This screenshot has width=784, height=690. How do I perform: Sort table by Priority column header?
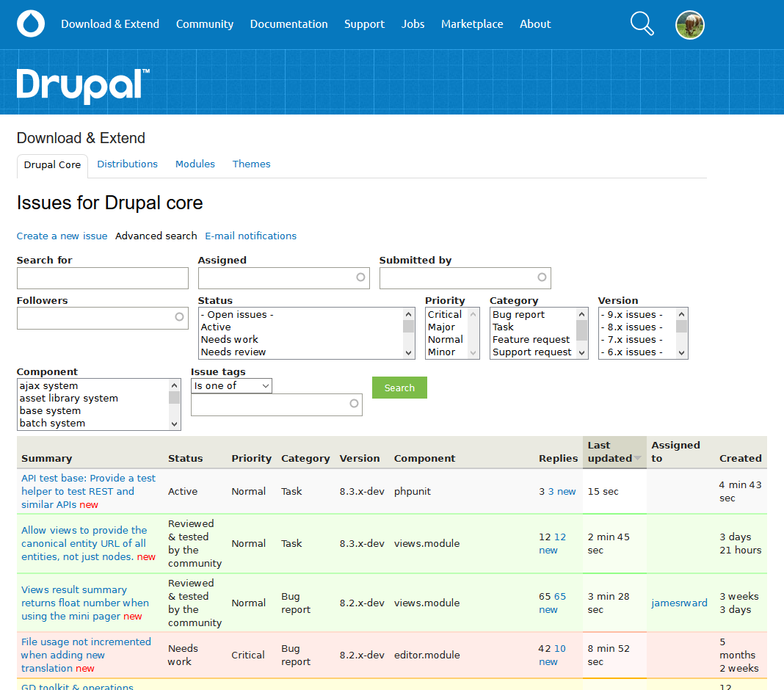click(x=252, y=458)
